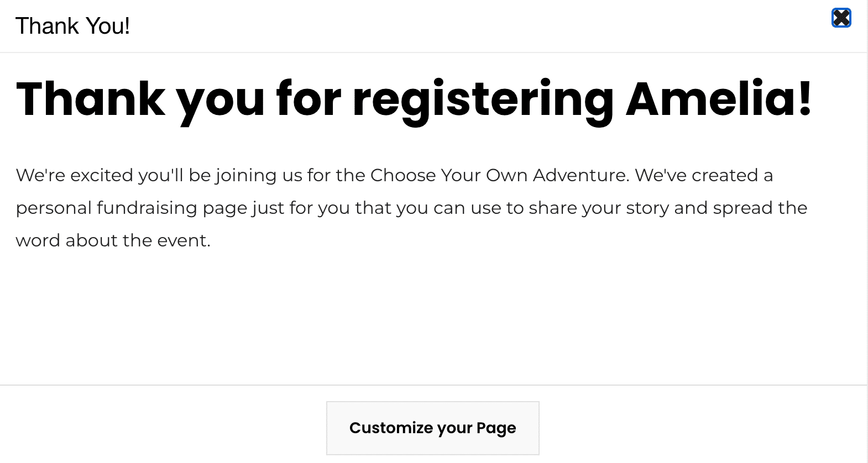The width and height of the screenshot is (868, 463).
Task: Click the 'spread the' text in the paragraph
Action: click(x=760, y=208)
